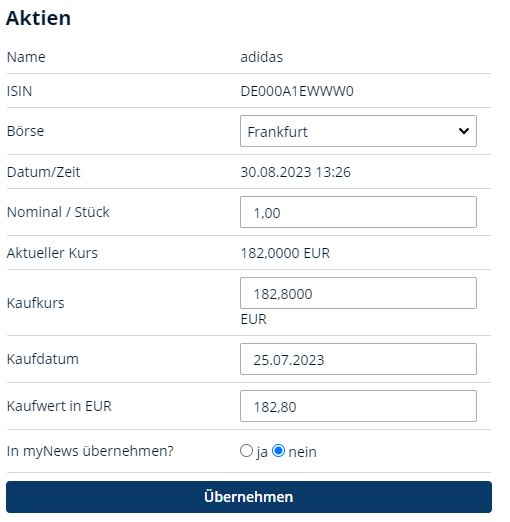Viewport: 510px width, 522px height.
Task: Click the 'In myNews übernehmen?' label
Action: (90, 451)
